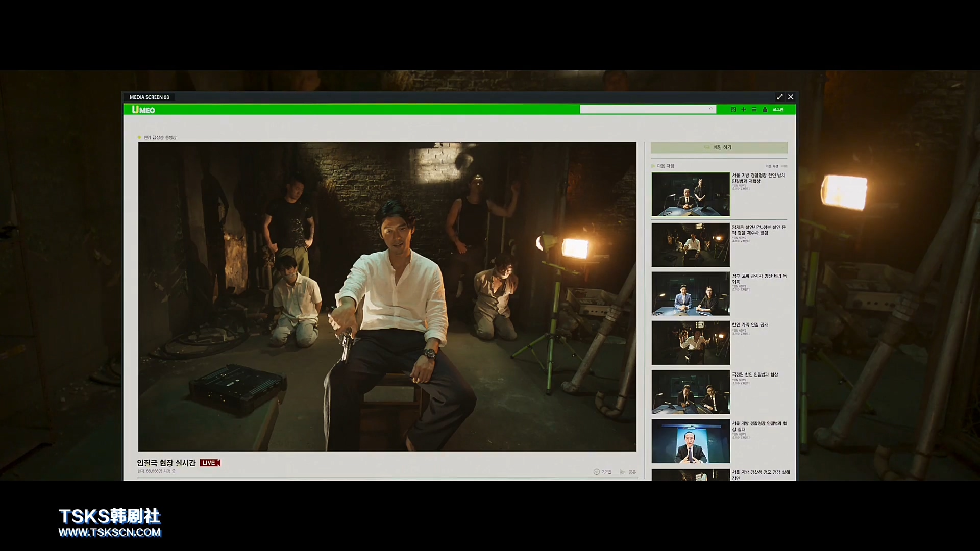Open the 한인 가족 인질 공개 video thumbnail
The height and width of the screenshot is (551, 980).
click(x=690, y=343)
